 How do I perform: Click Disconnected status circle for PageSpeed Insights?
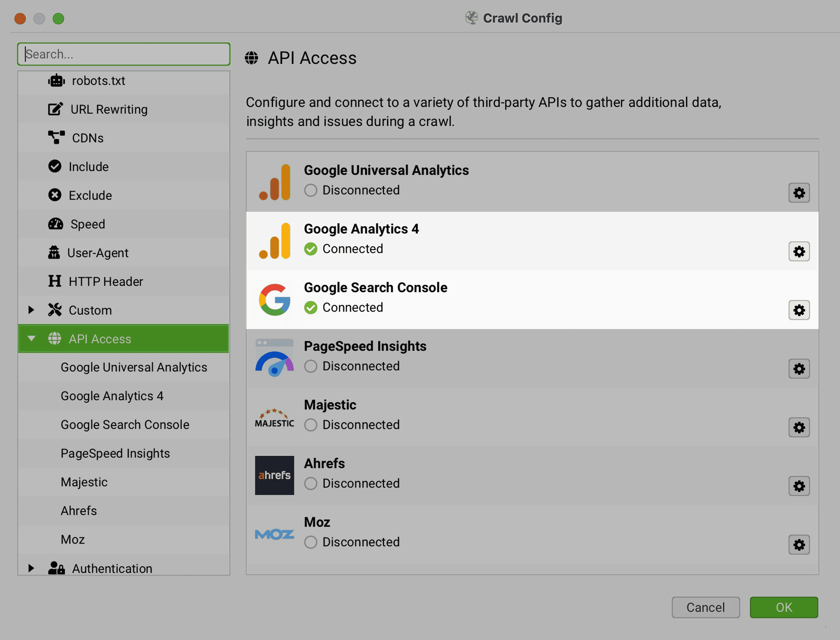click(311, 366)
